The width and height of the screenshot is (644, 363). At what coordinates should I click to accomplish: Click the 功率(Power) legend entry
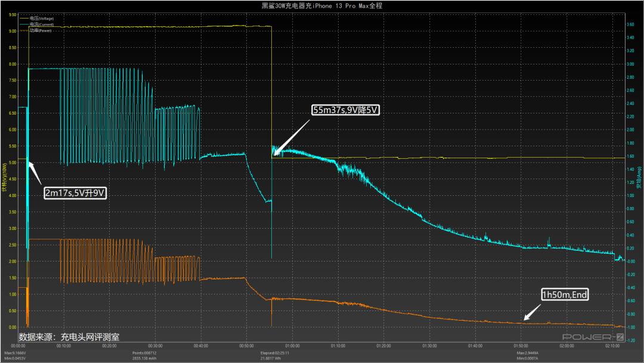(x=36, y=30)
